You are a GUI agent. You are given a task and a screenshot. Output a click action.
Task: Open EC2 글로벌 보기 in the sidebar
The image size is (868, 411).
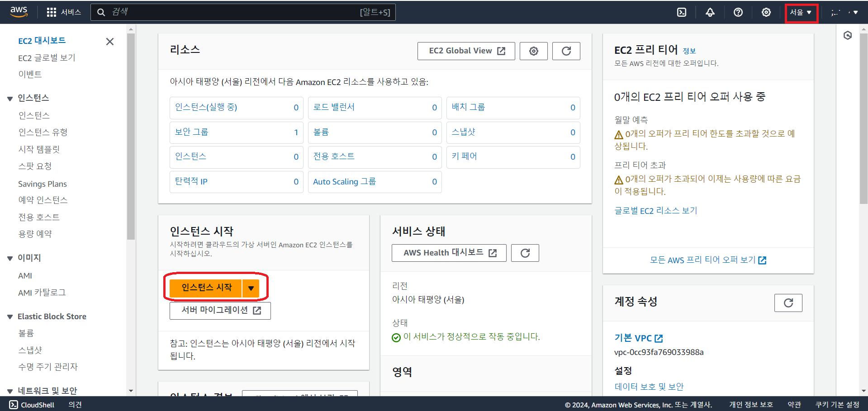(x=47, y=58)
